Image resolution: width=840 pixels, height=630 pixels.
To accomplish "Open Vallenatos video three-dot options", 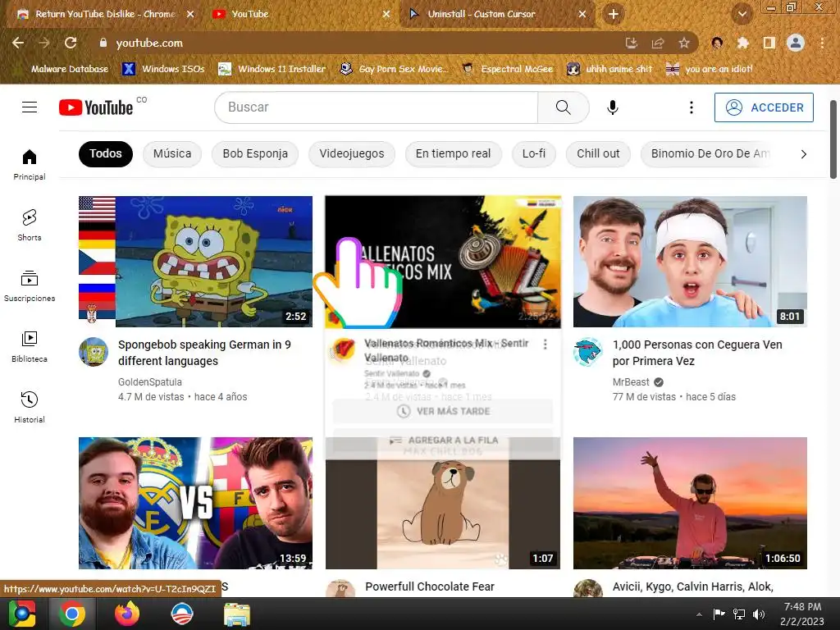I will point(546,345).
